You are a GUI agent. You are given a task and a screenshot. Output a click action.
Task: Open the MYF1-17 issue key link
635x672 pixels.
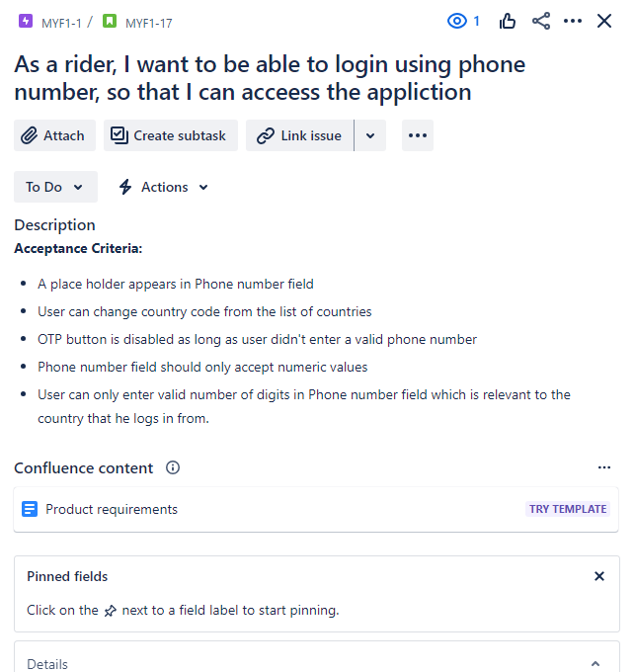click(148, 23)
